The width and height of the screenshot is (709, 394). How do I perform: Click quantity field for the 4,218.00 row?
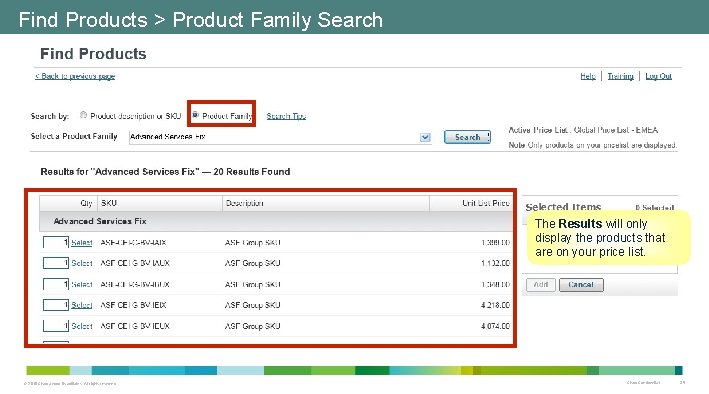[56, 305]
